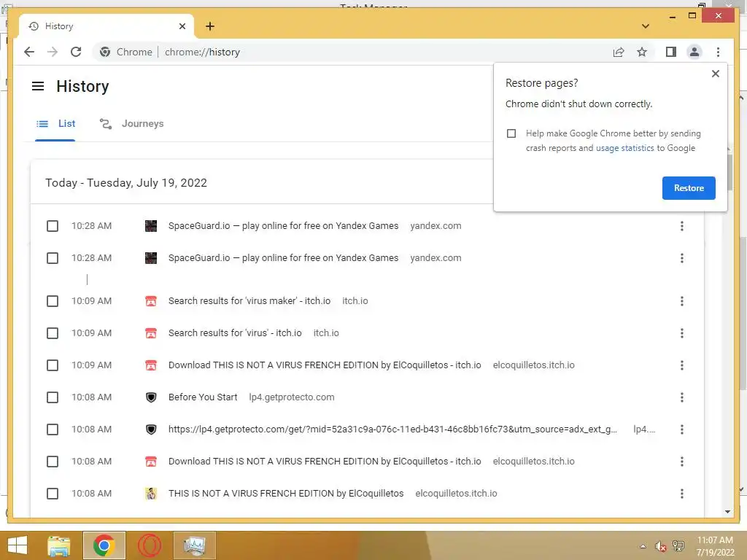Check the Before You Start entry

pos(53,397)
